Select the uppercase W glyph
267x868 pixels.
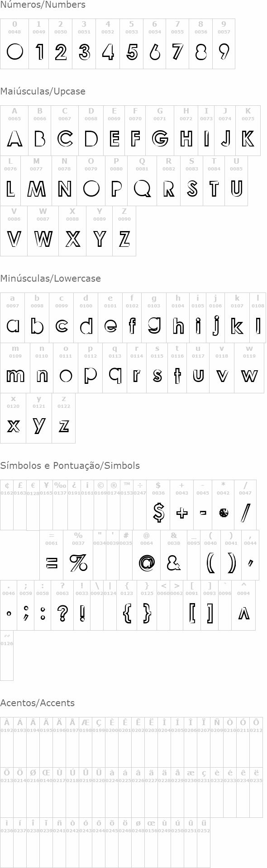(x=43, y=238)
